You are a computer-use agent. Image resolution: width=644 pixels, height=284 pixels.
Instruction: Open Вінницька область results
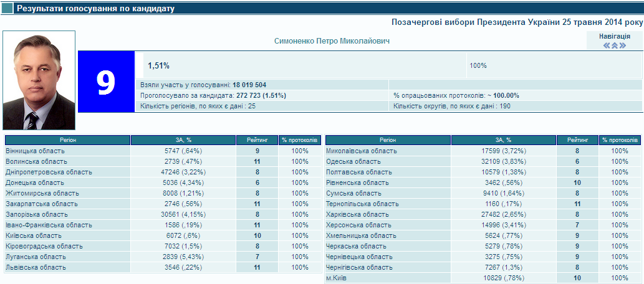pos(35,151)
